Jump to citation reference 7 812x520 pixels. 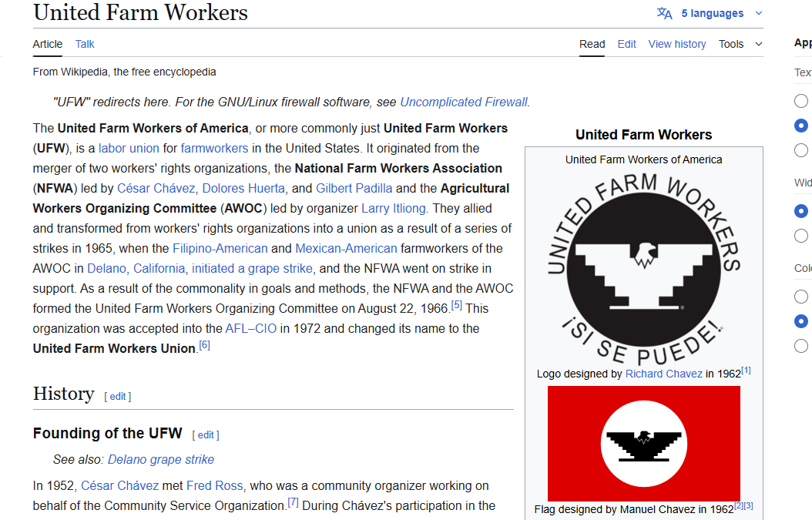point(293,502)
